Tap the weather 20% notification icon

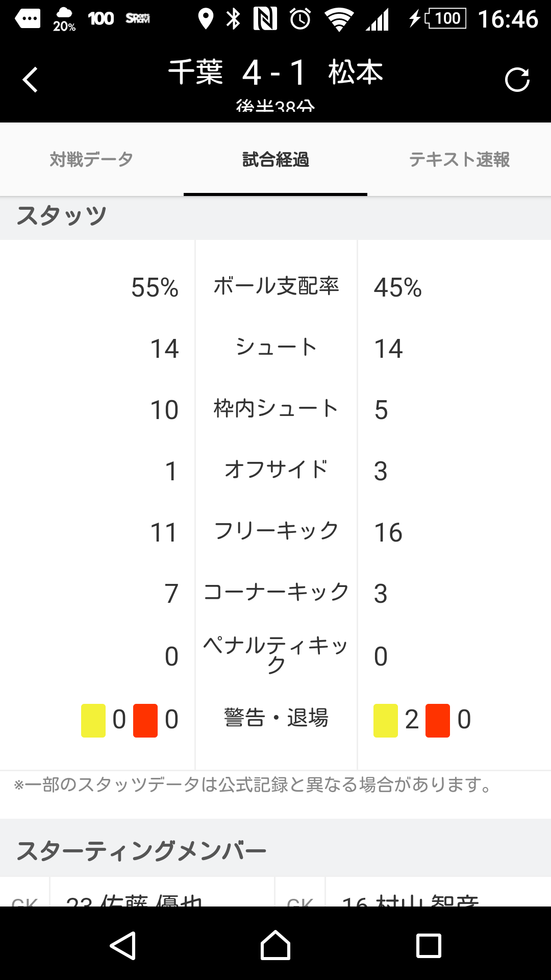click(64, 19)
